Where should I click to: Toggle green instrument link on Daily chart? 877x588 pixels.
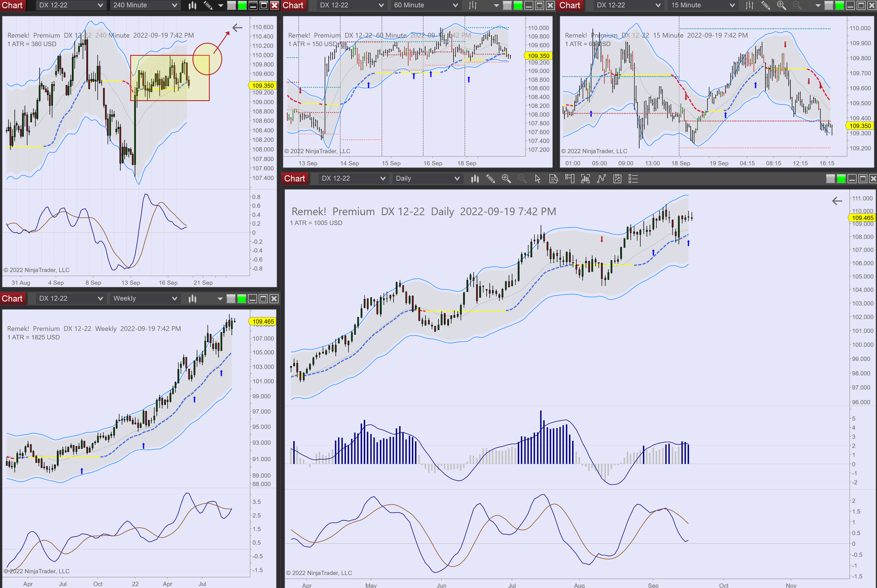841,179
